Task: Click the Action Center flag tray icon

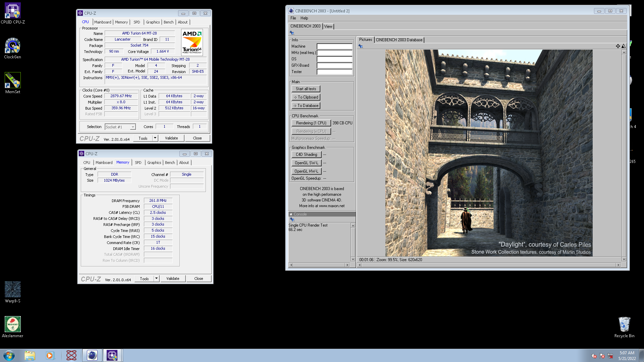Action: (602, 356)
